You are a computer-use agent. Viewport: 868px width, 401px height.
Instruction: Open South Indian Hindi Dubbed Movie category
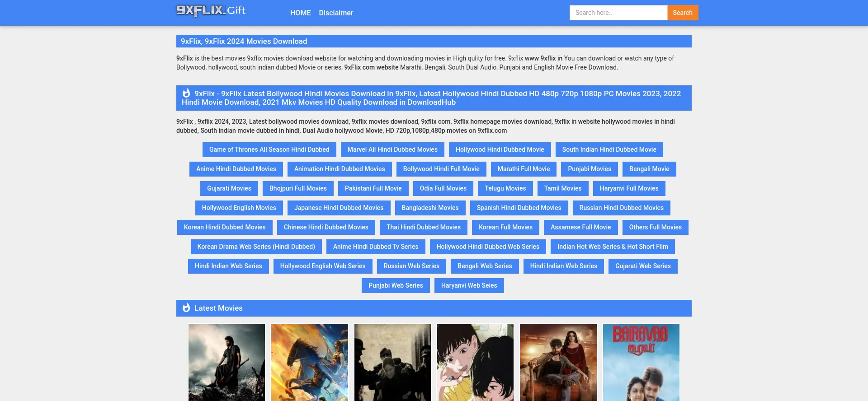tap(609, 149)
